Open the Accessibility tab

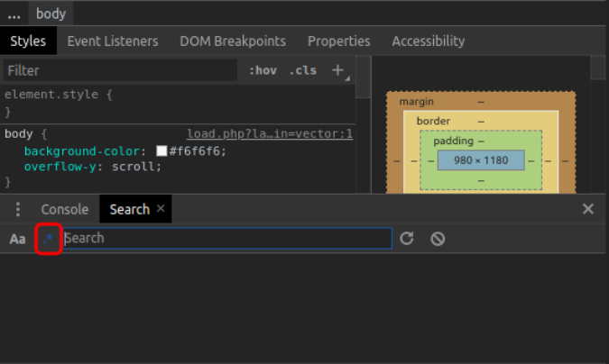point(428,41)
